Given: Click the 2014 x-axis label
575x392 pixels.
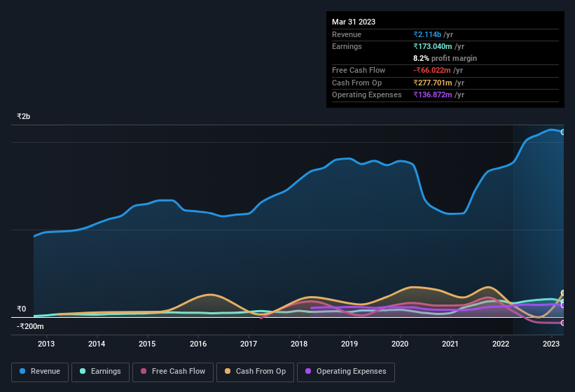Looking at the screenshot, I should click(97, 344).
